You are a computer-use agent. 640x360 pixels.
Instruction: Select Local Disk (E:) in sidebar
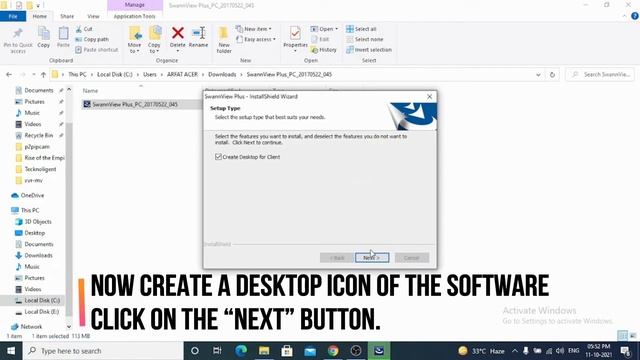(41, 311)
